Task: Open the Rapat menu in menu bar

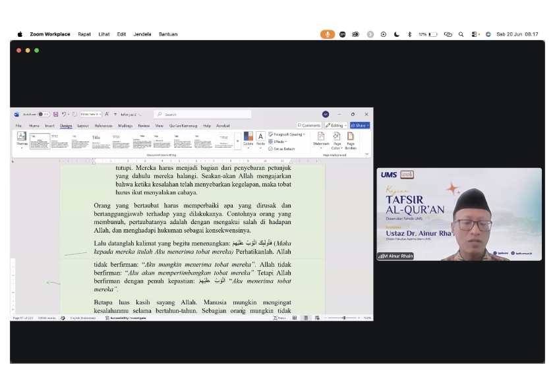Action: [x=84, y=34]
